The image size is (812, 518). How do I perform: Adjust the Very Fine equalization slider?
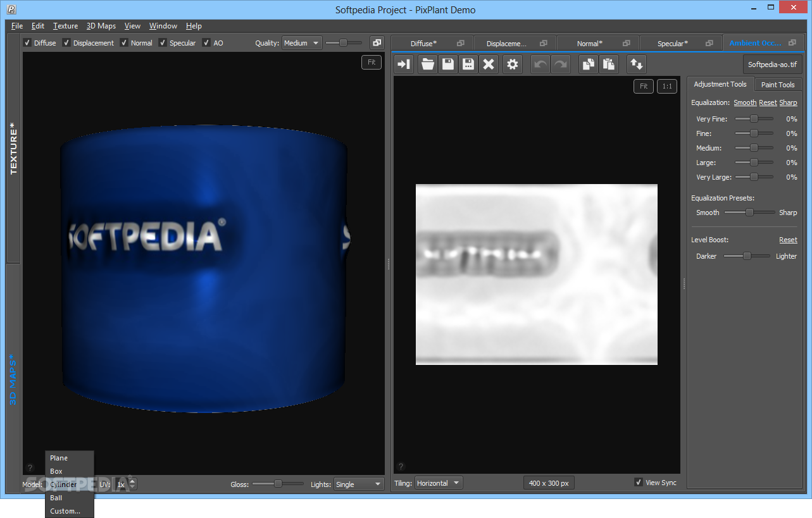click(754, 118)
